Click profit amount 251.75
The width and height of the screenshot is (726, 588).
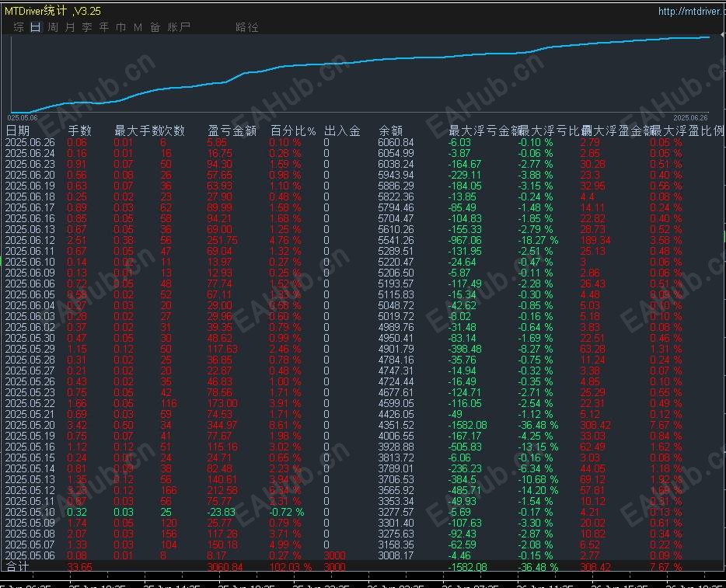[222, 240]
